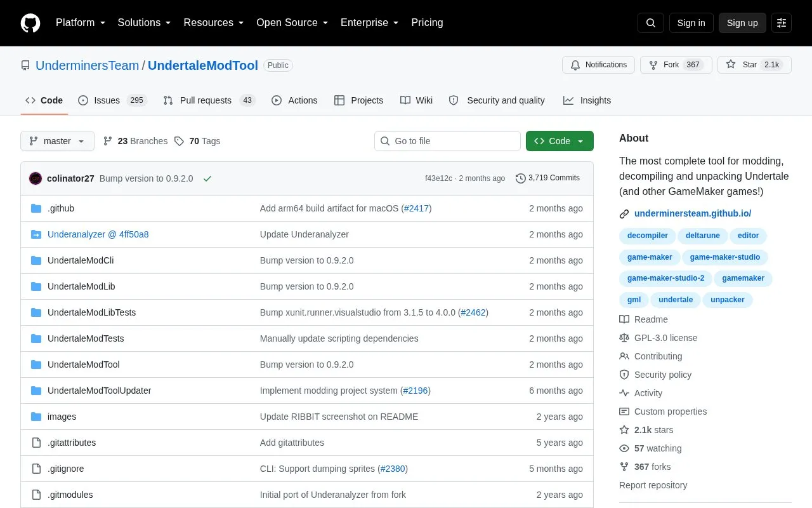Screen dimensions: 812x508
Task: Open the Resources dropdown
Action: (214, 23)
